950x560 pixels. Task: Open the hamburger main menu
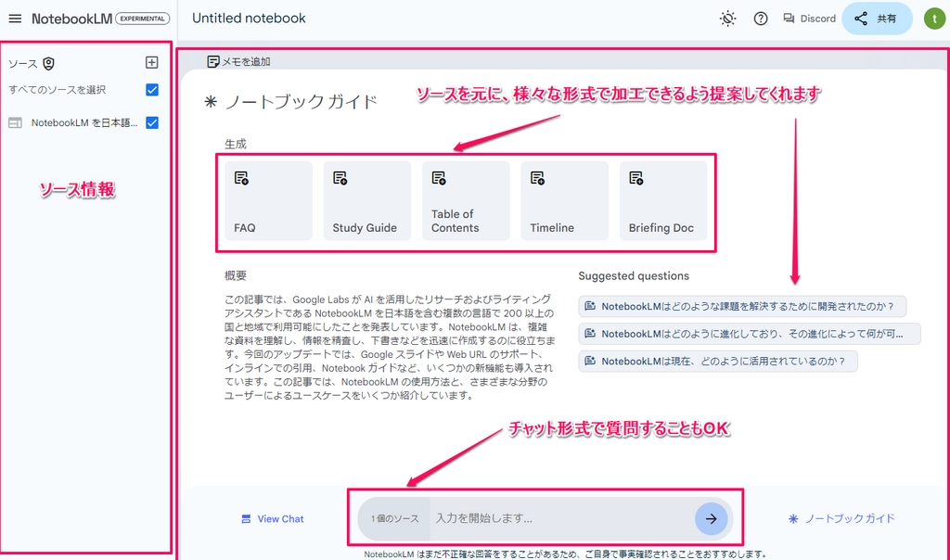pyautogui.click(x=15, y=19)
